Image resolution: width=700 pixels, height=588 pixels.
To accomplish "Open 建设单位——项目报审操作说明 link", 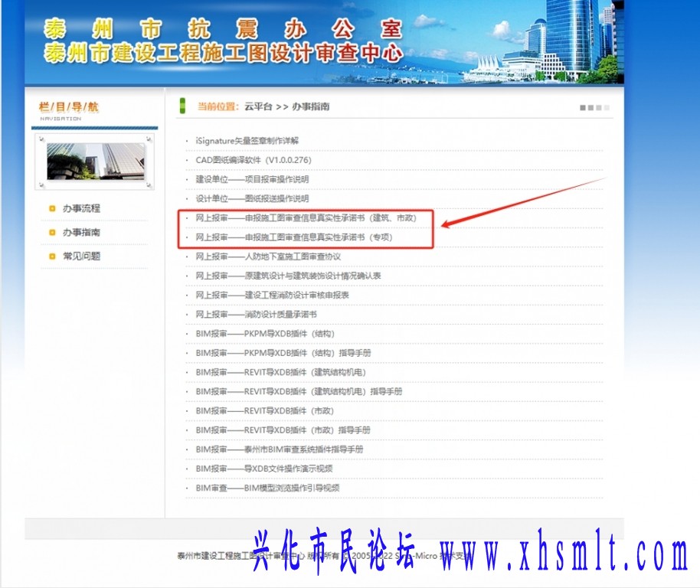I will pyautogui.click(x=252, y=179).
